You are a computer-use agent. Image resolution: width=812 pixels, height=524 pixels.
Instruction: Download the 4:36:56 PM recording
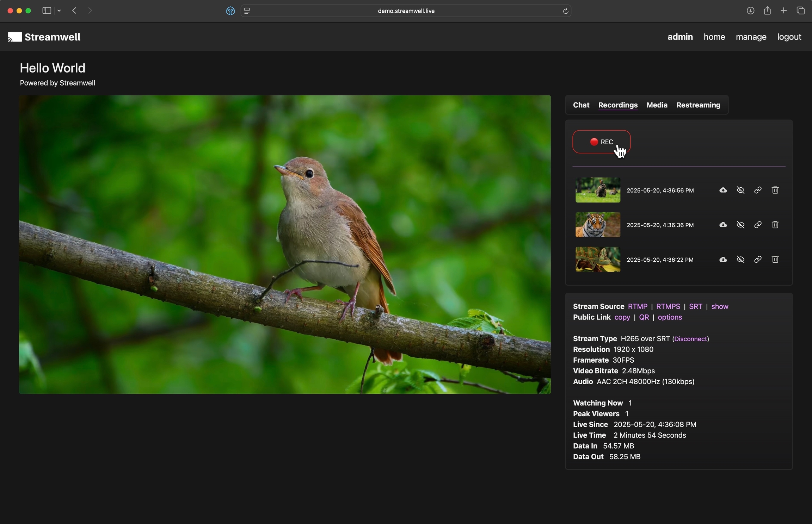[723, 190]
